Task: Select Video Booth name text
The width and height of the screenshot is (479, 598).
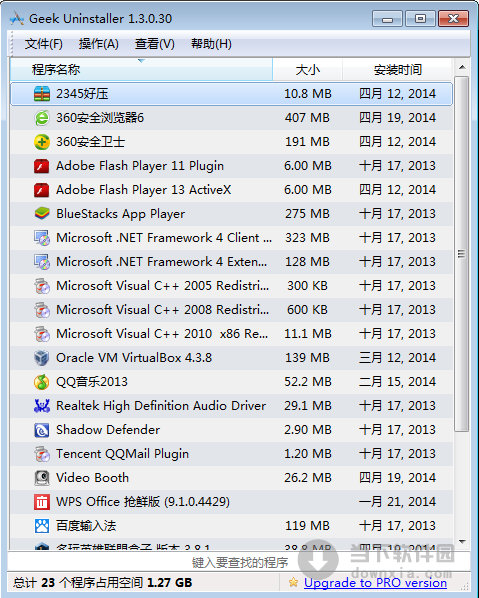Action: tap(92, 478)
